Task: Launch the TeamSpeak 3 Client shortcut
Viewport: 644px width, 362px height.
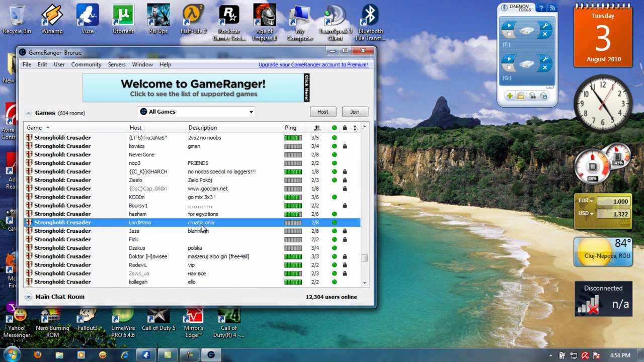Action: pos(335,23)
